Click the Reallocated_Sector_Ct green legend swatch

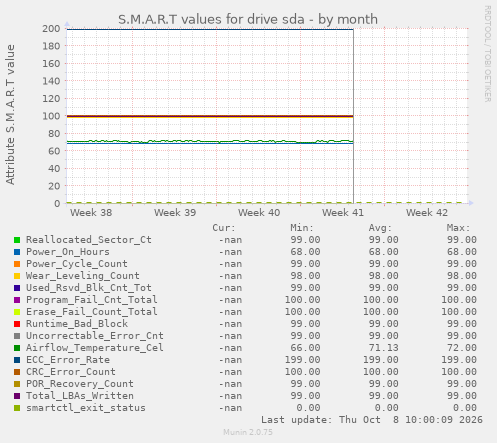(17, 240)
